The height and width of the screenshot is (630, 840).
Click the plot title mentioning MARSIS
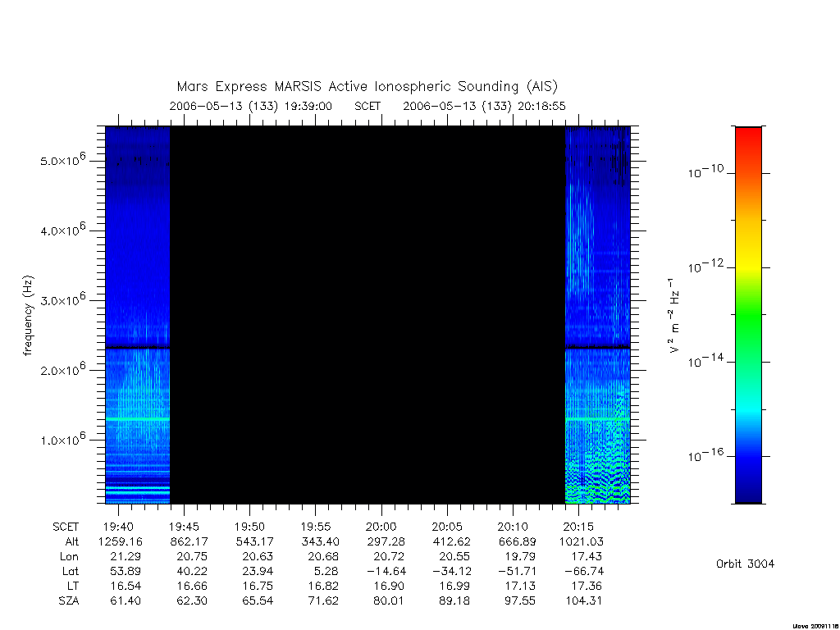click(x=367, y=87)
